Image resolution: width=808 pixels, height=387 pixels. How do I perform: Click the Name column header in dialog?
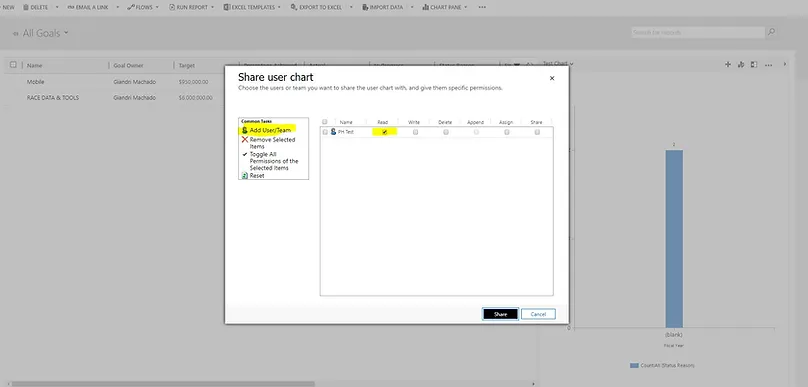(346, 122)
